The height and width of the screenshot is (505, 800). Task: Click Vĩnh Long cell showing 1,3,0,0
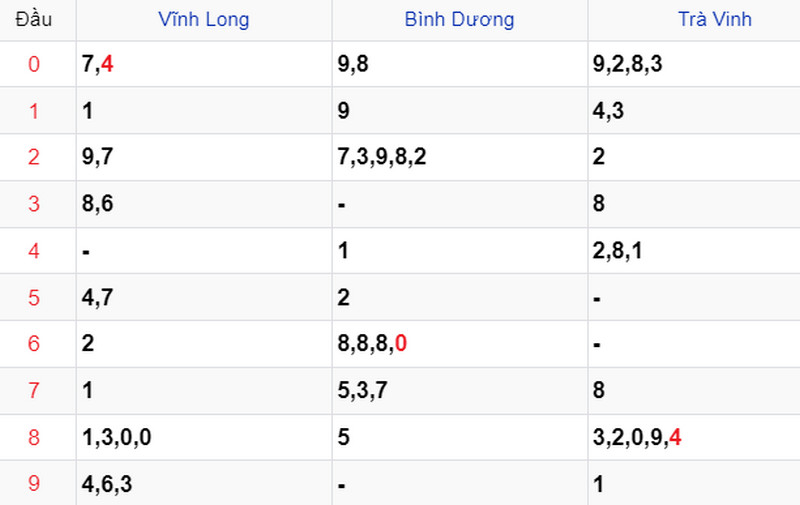click(204, 437)
